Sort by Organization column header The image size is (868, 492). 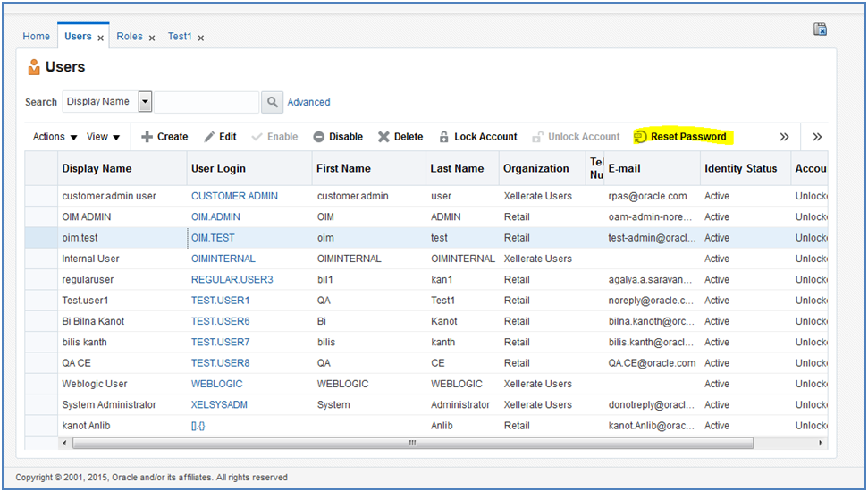(x=542, y=168)
